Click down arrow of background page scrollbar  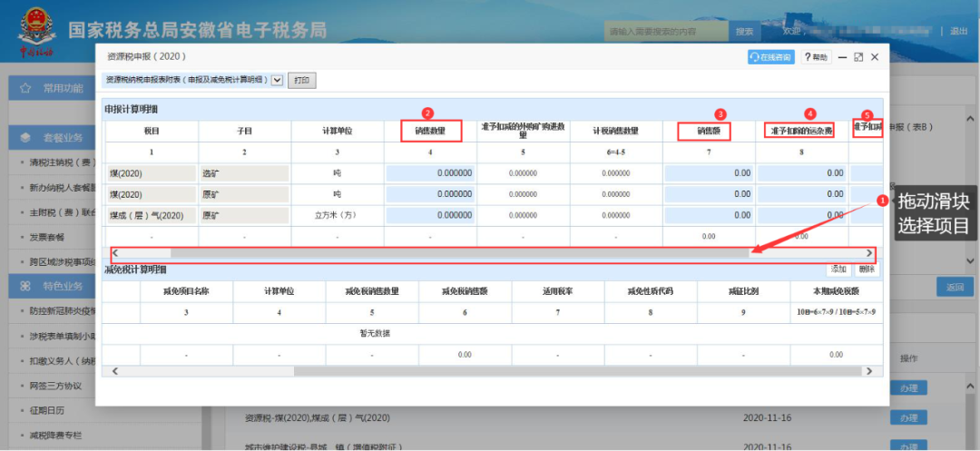[x=969, y=260]
